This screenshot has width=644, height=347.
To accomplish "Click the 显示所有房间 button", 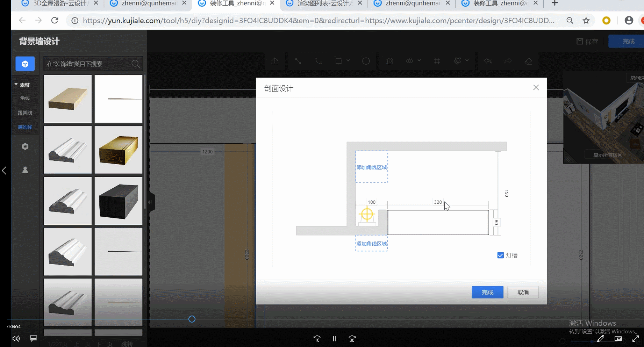I will [608, 154].
